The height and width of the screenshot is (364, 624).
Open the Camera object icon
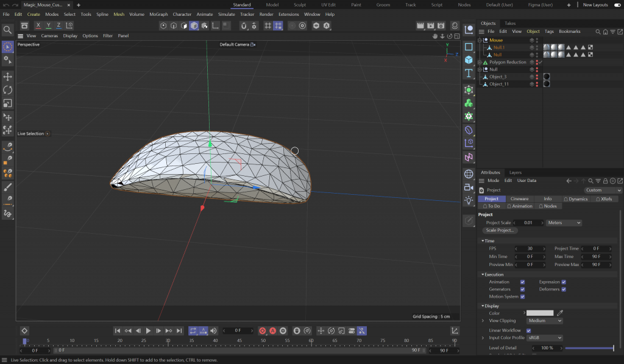pyautogui.click(x=469, y=187)
